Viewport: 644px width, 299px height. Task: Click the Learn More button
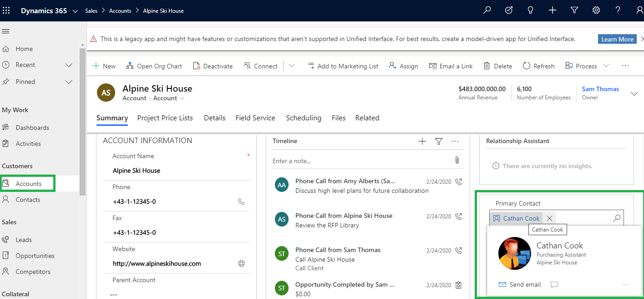pos(617,39)
